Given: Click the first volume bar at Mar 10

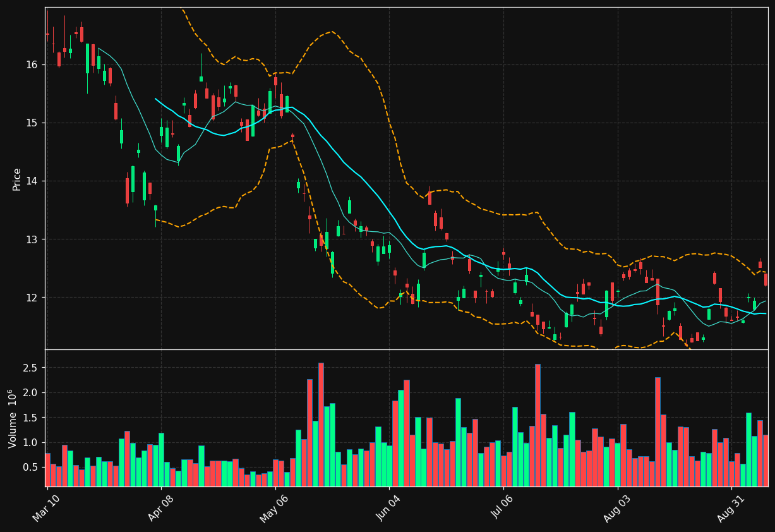Looking at the screenshot, I should [47, 469].
